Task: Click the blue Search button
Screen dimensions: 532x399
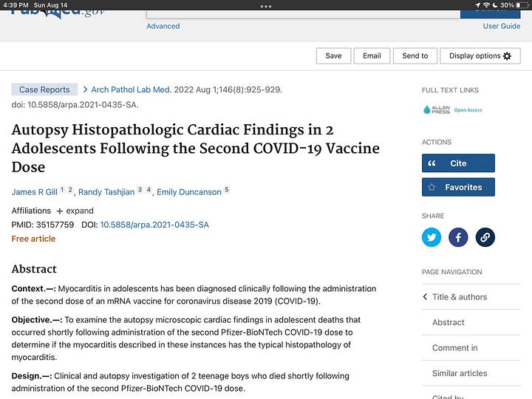Action: pyautogui.click(x=491, y=14)
